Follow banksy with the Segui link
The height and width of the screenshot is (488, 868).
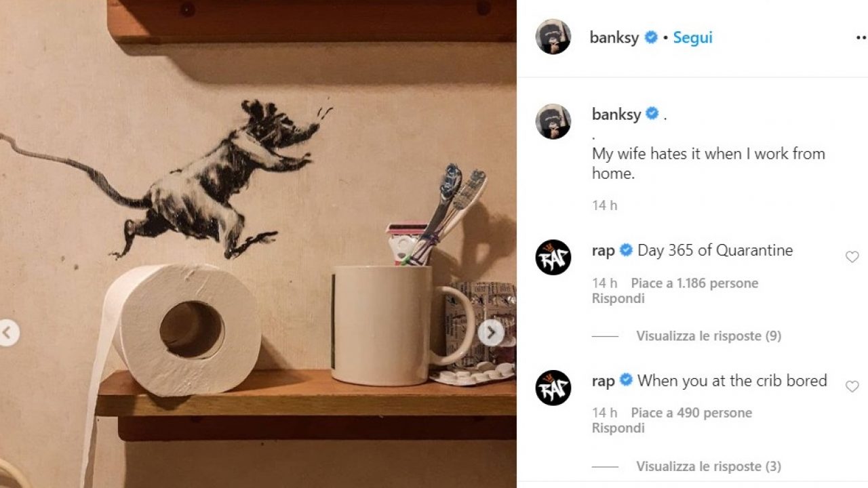[x=692, y=38]
